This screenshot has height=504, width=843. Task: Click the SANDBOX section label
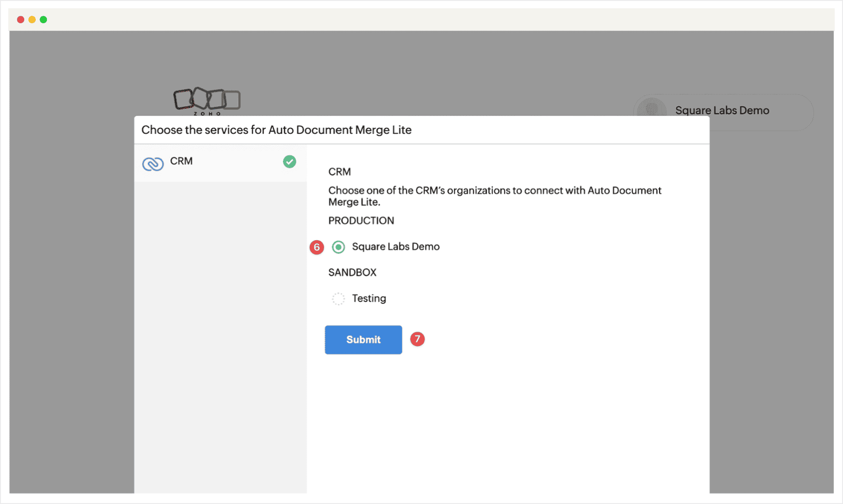(x=352, y=272)
